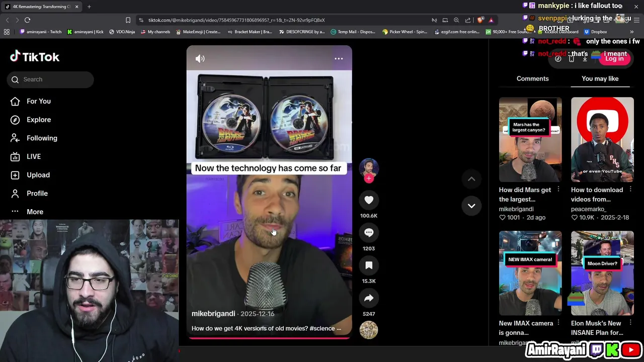Open options for 'How did Mars get' card
644x362 pixels.
(558, 190)
